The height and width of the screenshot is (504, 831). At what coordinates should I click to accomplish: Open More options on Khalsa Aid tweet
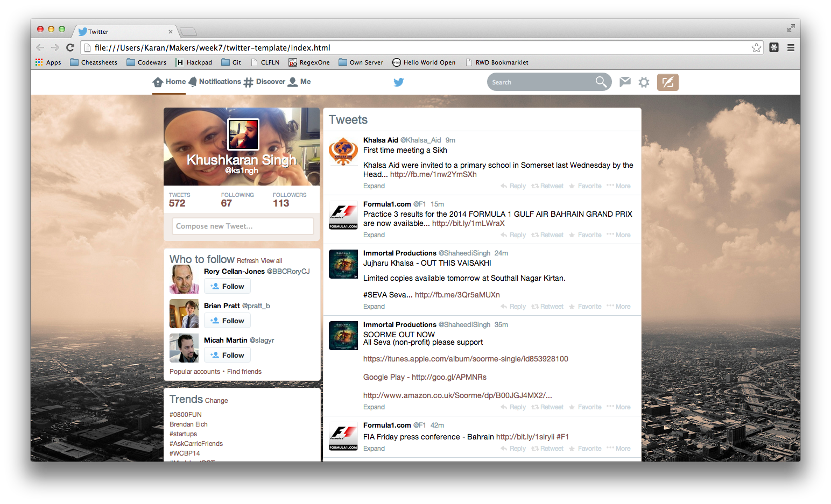[x=618, y=186]
